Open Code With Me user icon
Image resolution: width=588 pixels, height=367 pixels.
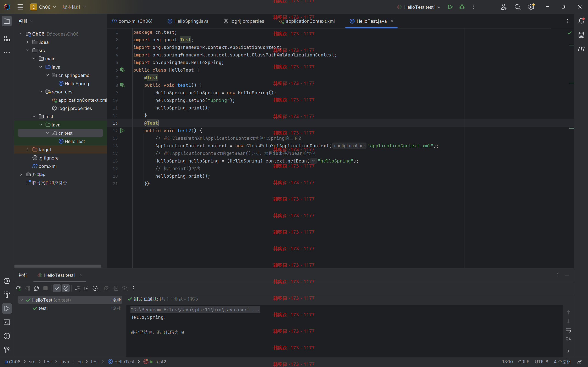tap(504, 7)
